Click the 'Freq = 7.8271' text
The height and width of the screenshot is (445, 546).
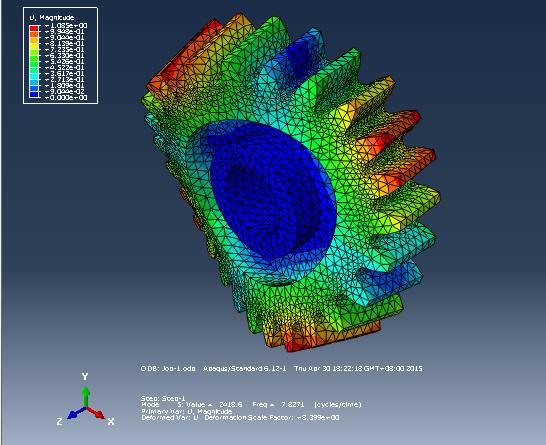(x=278, y=405)
